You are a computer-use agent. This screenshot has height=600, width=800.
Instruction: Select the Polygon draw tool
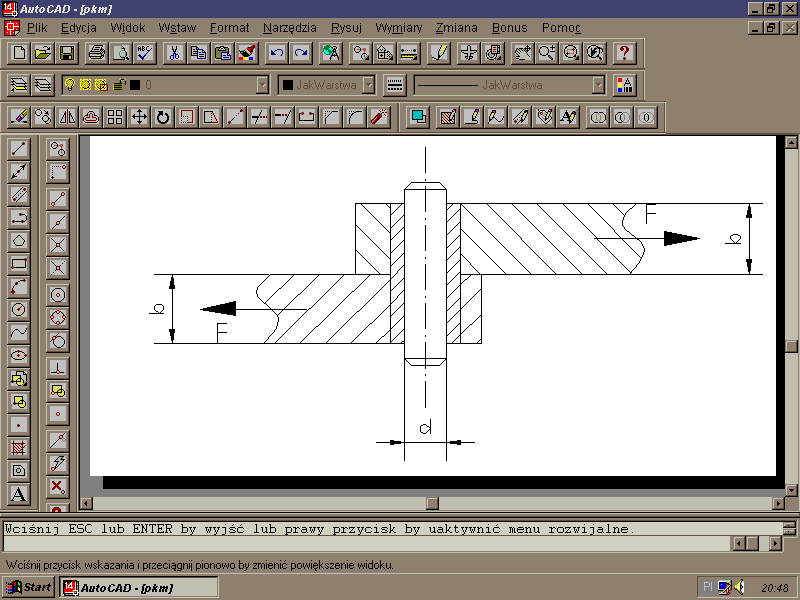[18, 241]
